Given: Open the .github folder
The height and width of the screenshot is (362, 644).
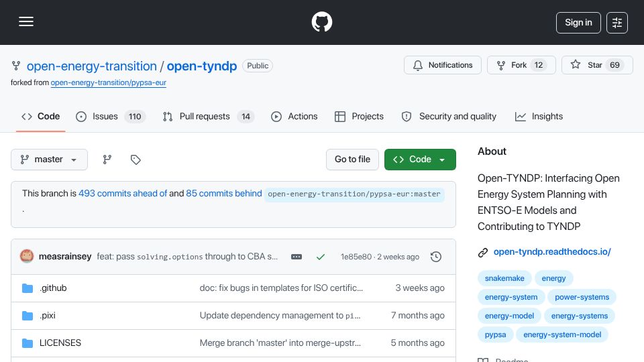Looking at the screenshot, I should tap(53, 288).
